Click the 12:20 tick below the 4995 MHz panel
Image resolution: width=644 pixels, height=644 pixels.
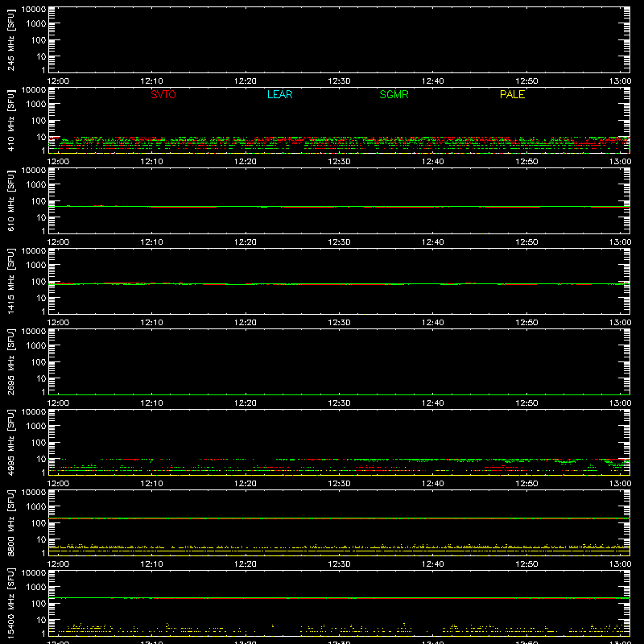(246, 484)
